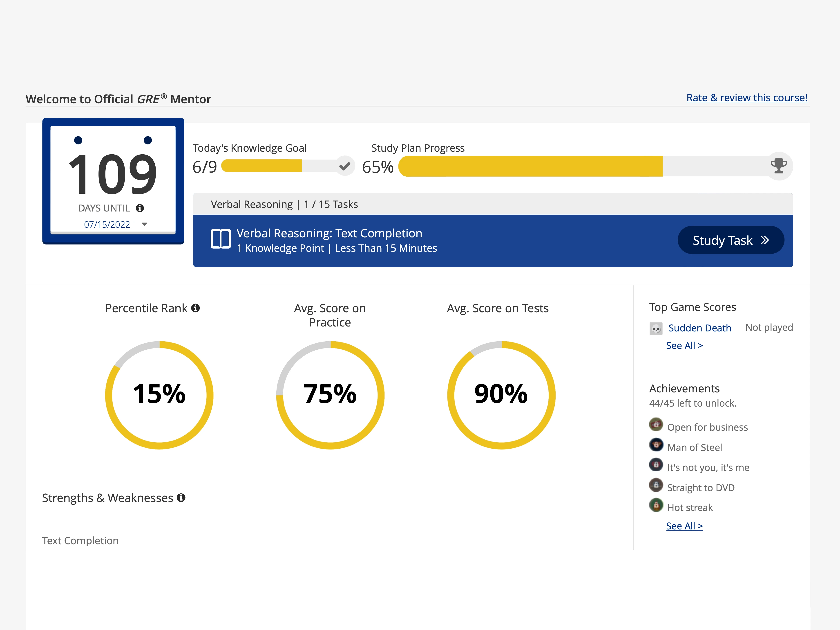Select the 07/15/2022 test date
Screen dimensions: 840x630
pyautogui.click(x=107, y=225)
